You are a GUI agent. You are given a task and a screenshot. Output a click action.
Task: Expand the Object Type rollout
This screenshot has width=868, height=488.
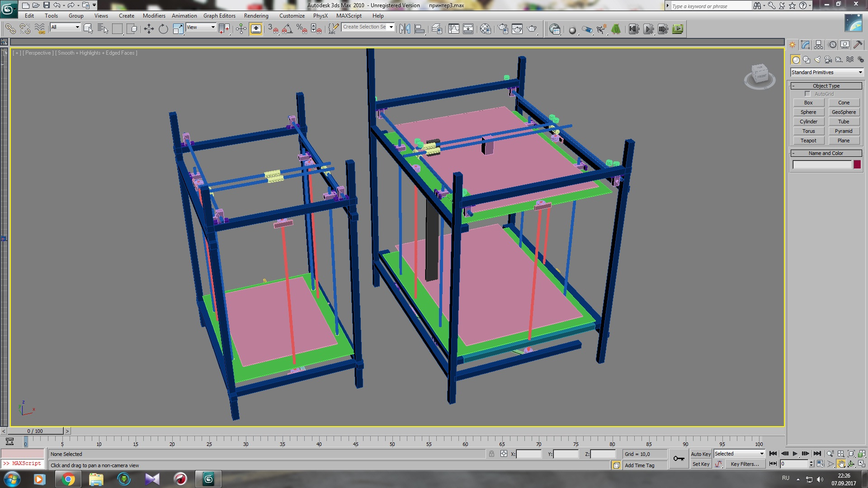coord(826,85)
